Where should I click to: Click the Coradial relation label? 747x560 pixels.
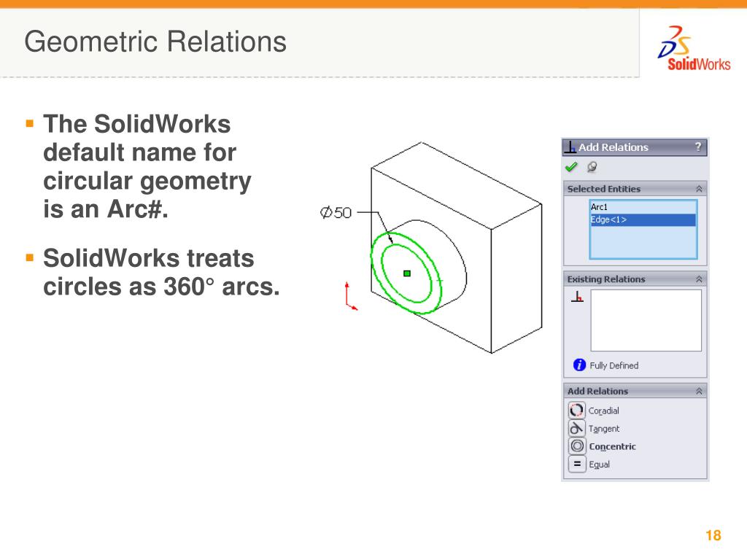coord(603,411)
